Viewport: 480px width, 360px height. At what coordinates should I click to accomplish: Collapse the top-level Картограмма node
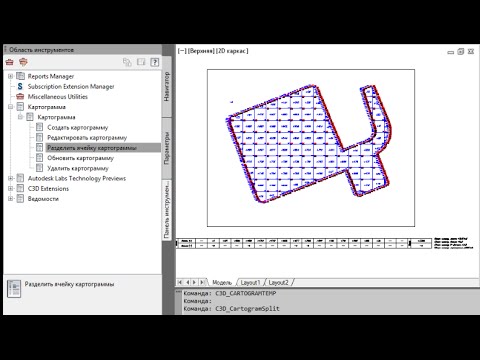[10, 107]
